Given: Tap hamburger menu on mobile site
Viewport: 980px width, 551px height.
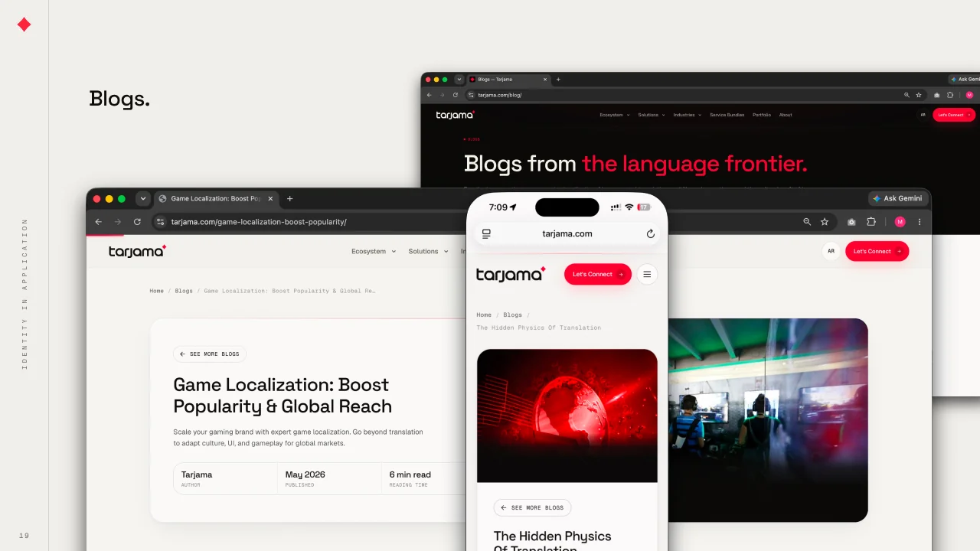Looking at the screenshot, I should coord(647,274).
